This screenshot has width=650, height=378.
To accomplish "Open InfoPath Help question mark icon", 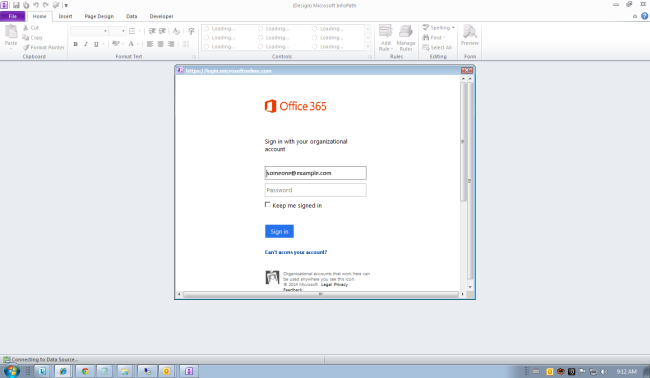I will (645, 16).
